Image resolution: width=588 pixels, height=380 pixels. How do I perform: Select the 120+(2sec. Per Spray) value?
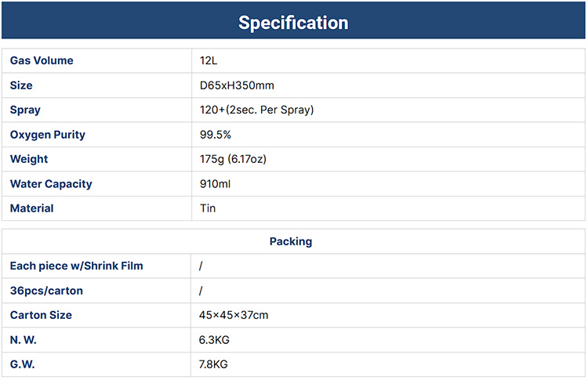click(256, 110)
